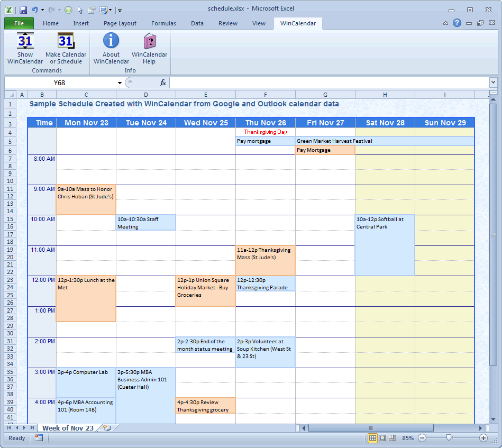Switch to the Home tab
502x448 pixels.
point(51,23)
